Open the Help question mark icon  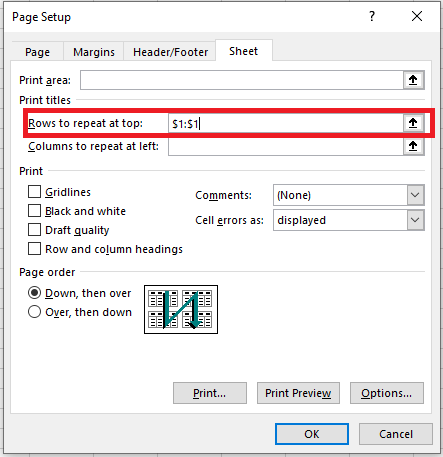(372, 16)
